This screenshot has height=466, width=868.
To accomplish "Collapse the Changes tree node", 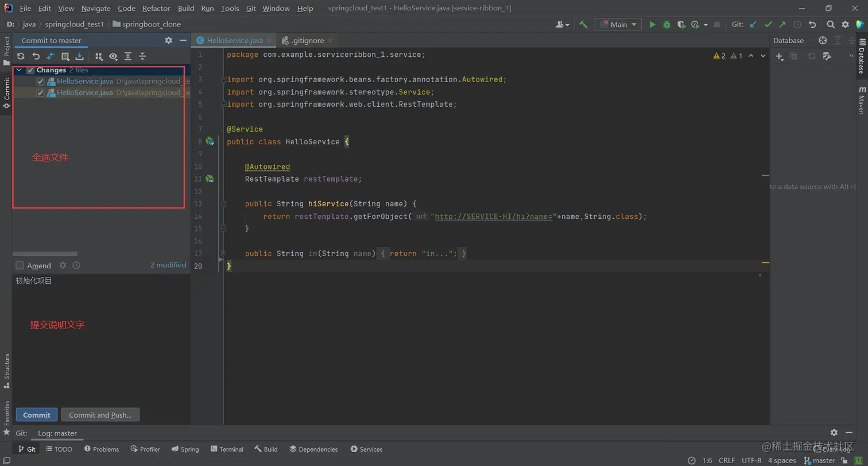I will 20,70.
